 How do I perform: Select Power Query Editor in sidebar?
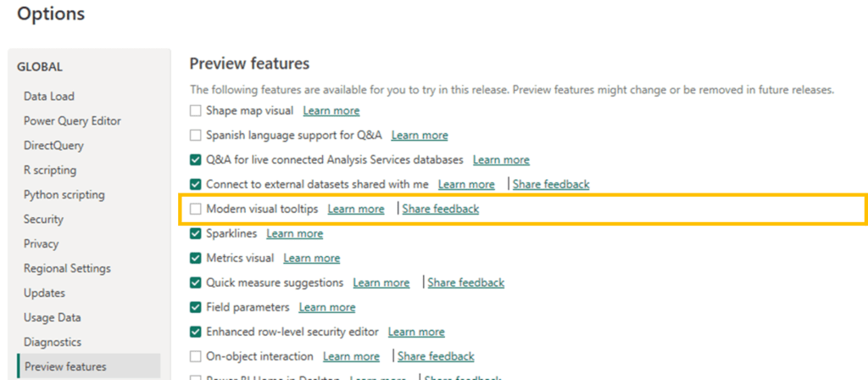tap(72, 121)
